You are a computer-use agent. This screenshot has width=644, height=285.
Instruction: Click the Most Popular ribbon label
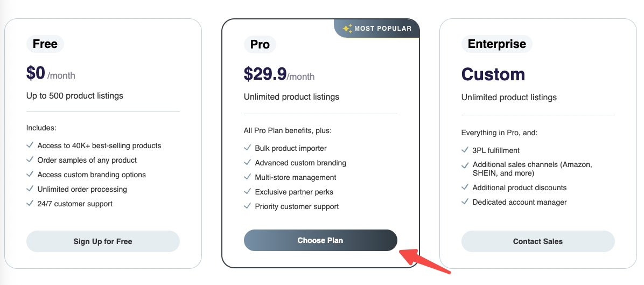click(377, 29)
